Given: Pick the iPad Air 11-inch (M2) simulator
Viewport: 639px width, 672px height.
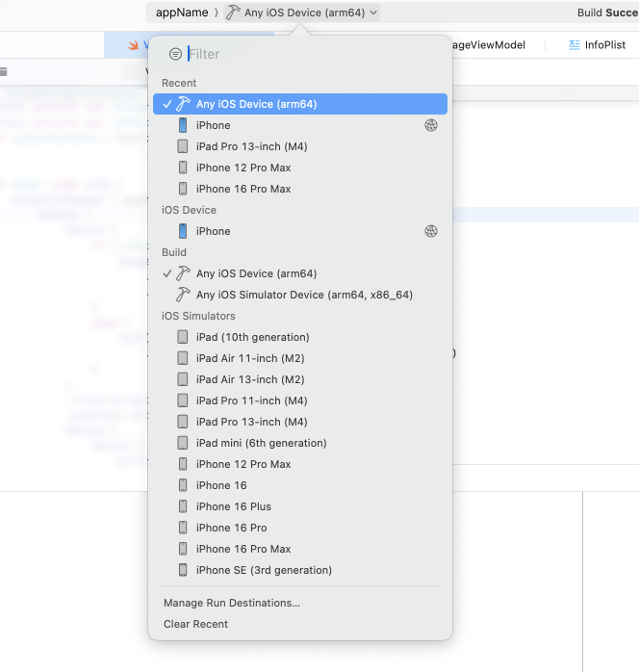Looking at the screenshot, I should pyautogui.click(x=300, y=358).
